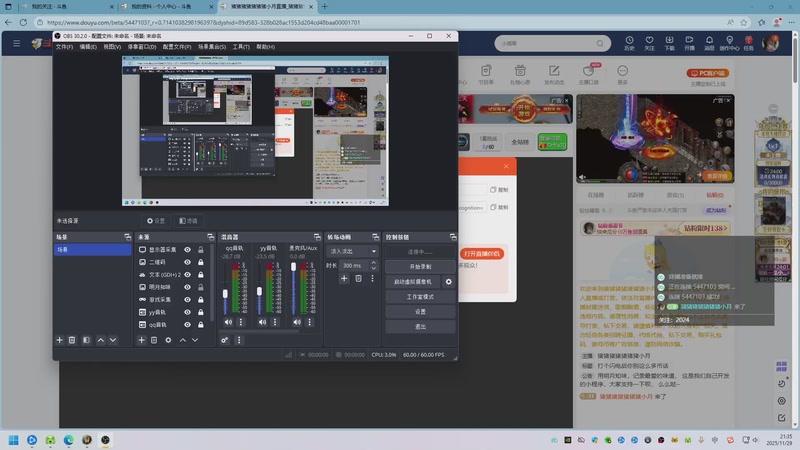Move scene down arrow in Scenes panel toolbar

click(113, 340)
